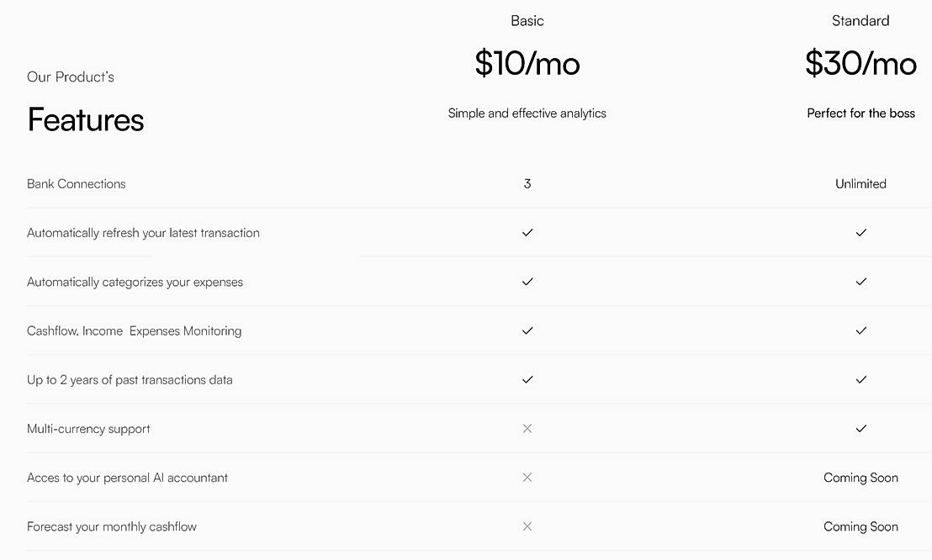Click Standard checkmark for Multi-currency support
The image size is (932, 560).
coord(861,429)
